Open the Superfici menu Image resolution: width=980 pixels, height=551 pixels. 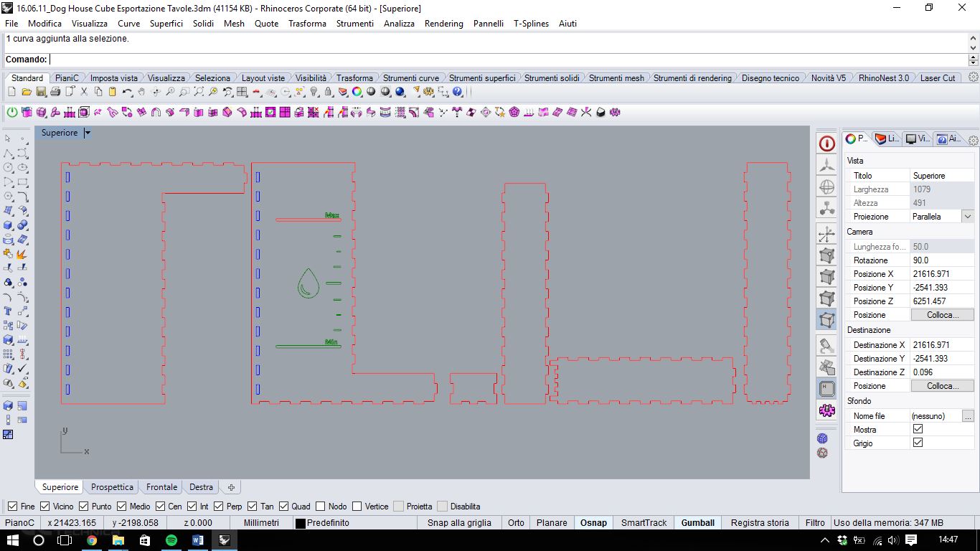[166, 24]
